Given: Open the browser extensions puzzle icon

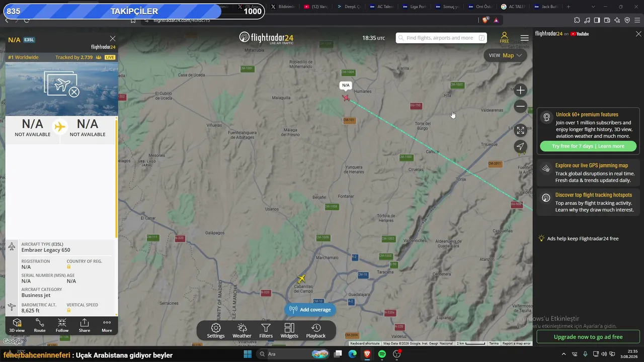Looking at the screenshot, I should pos(577,20).
